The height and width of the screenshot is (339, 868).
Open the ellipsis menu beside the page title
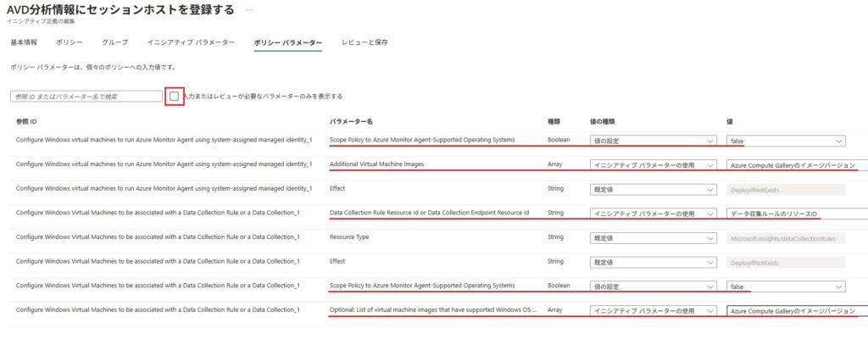(249, 9)
